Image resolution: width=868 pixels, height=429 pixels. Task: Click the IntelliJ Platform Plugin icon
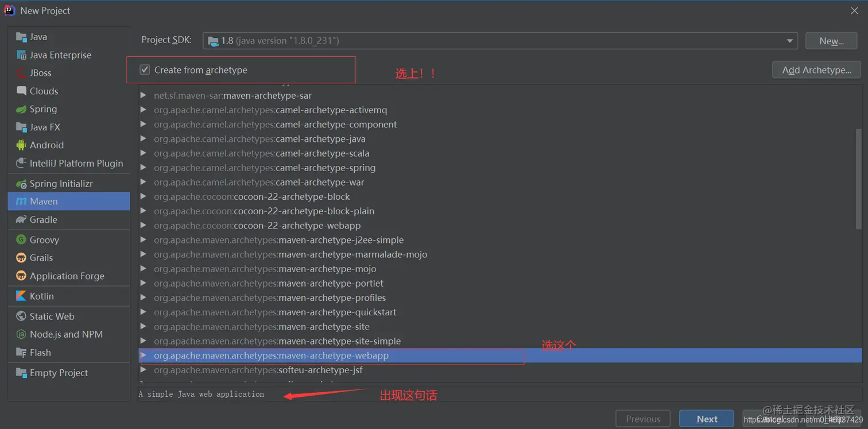click(x=21, y=163)
